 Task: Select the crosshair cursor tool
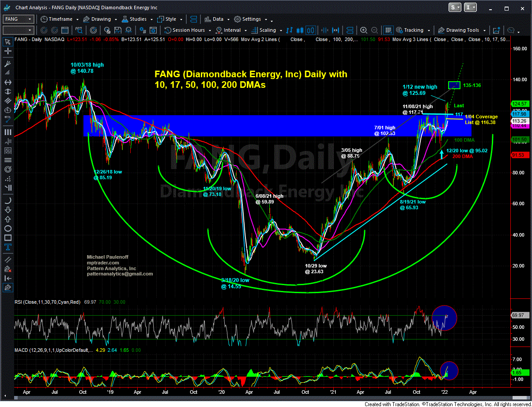click(x=7, y=52)
